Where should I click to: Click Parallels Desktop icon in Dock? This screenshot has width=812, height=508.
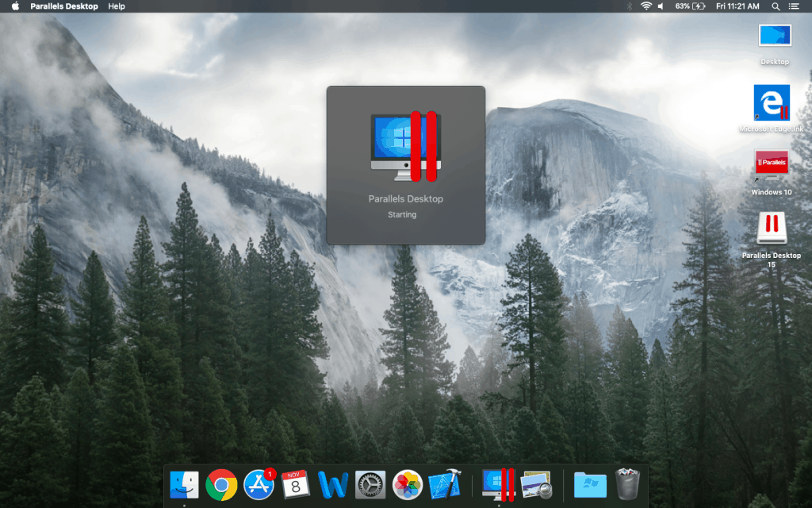[498, 485]
